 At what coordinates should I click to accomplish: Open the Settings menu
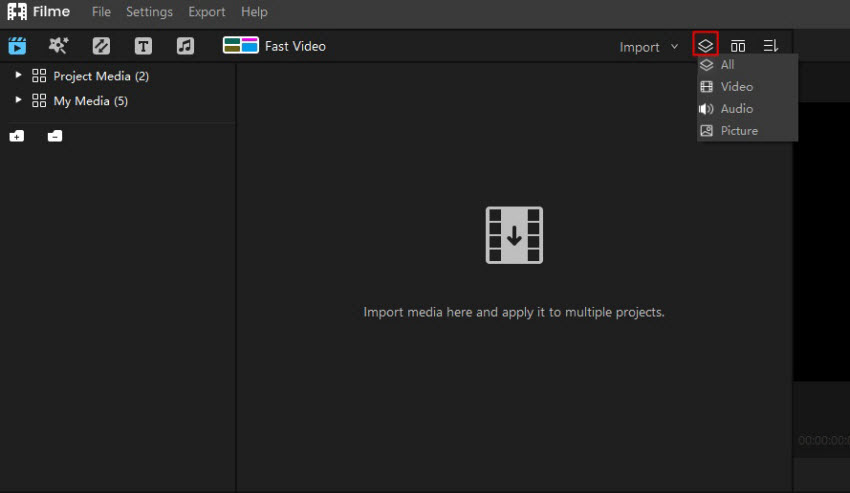click(149, 11)
